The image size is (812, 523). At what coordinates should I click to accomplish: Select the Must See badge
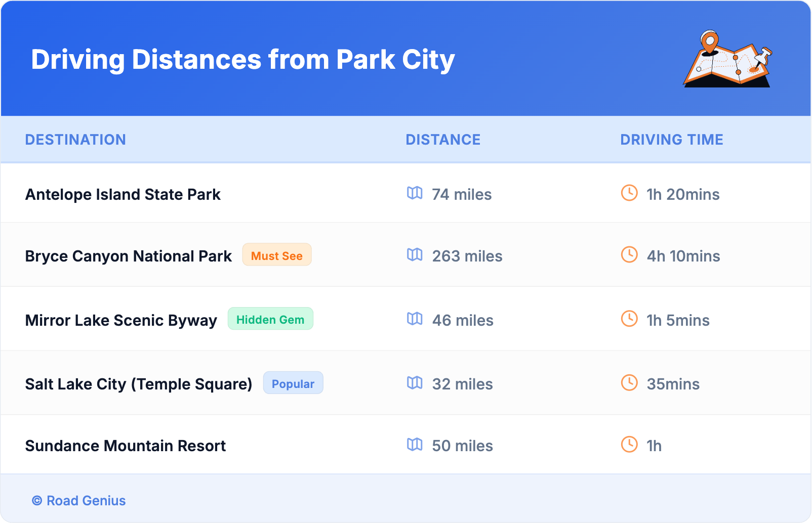(x=277, y=255)
